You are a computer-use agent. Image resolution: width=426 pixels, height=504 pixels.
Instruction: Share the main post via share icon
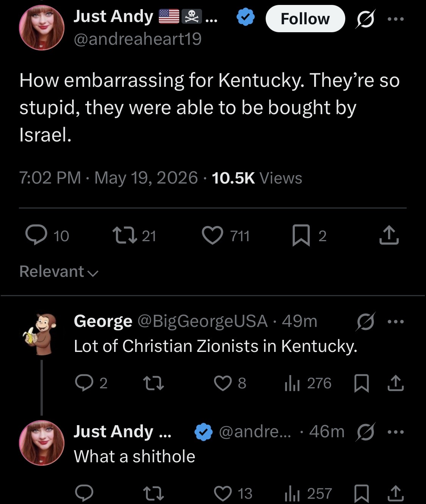pos(389,235)
